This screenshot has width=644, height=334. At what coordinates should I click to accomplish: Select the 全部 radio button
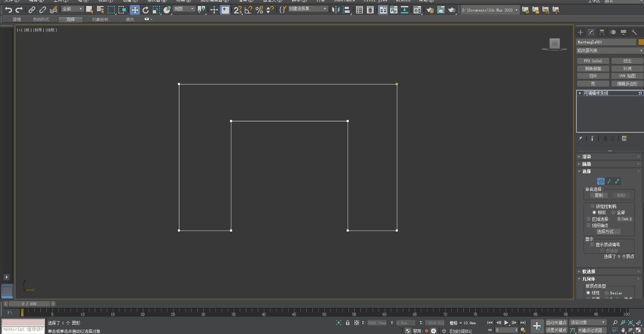click(614, 212)
